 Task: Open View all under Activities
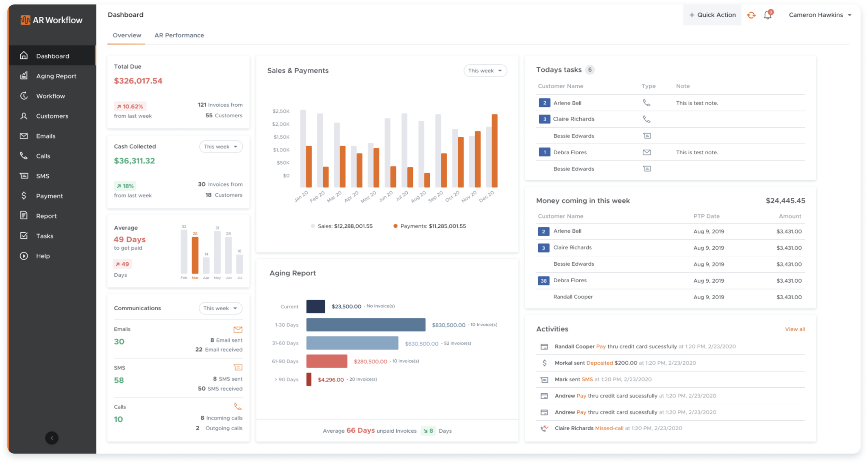tap(795, 329)
